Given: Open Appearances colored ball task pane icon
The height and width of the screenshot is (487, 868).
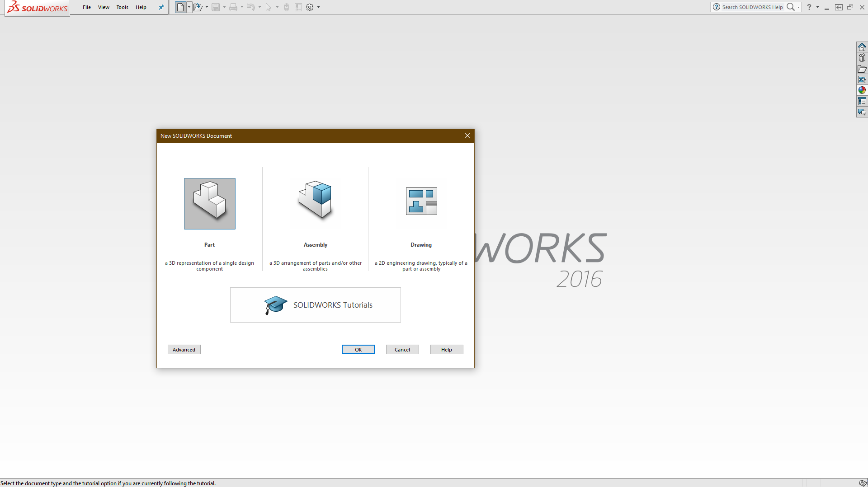Looking at the screenshot, I should click(x=862, y=90).
